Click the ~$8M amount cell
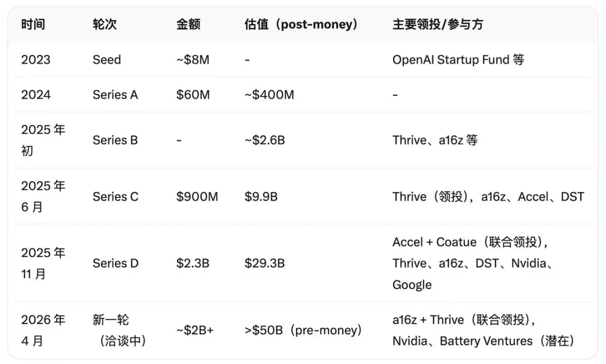 tap(192, 59)
